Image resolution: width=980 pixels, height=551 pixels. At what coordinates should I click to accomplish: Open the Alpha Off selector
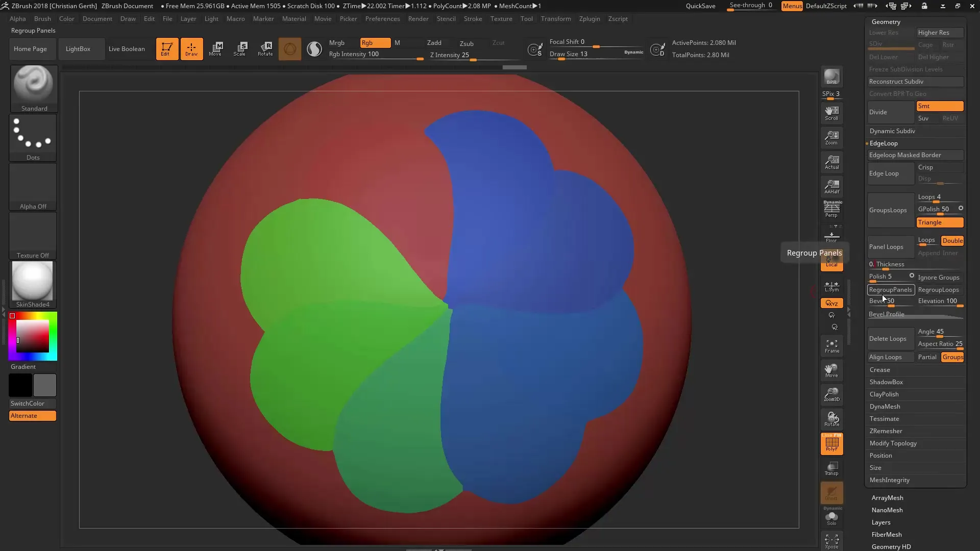(x=33, y=186)
